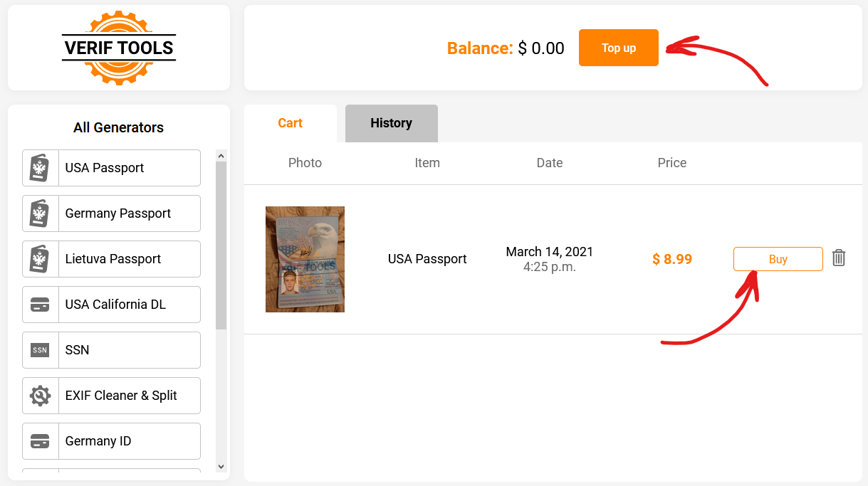
Task: Click the Verif Tools gear logo
Action: tap(119, 48)
